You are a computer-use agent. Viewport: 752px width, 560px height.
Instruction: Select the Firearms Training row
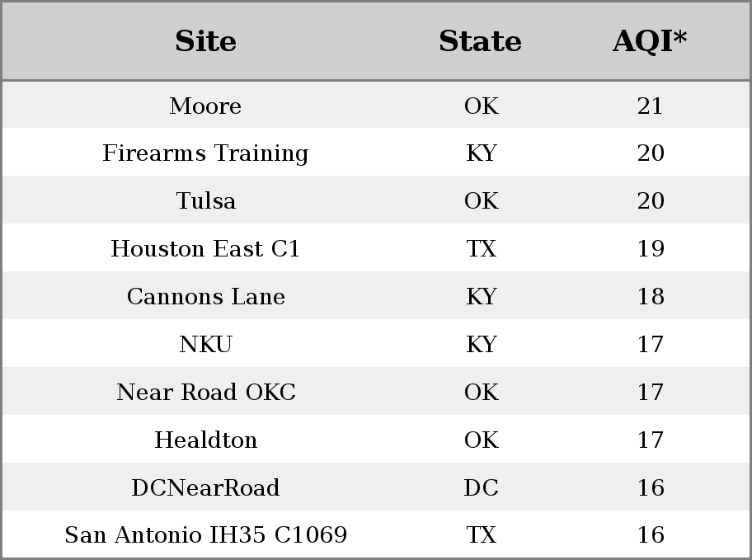[376, 153]
